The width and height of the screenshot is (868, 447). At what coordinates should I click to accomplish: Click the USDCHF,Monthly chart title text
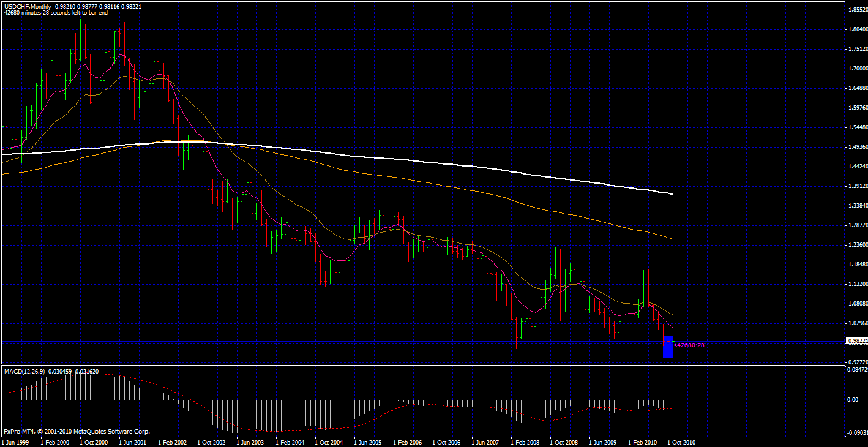(x=29, y=6)
